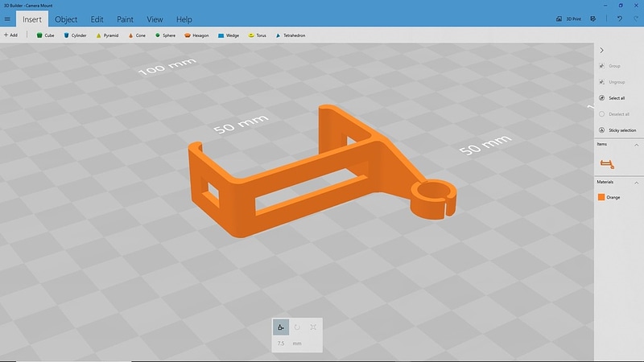644x362 pixels.
Task: Open the Help tab
Action: (x=184, y=19)
